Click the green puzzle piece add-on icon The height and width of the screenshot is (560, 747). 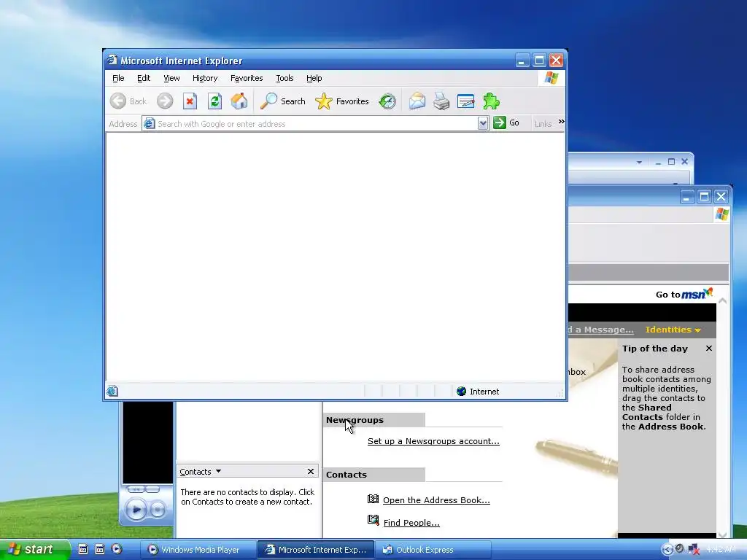pos(491,101)
